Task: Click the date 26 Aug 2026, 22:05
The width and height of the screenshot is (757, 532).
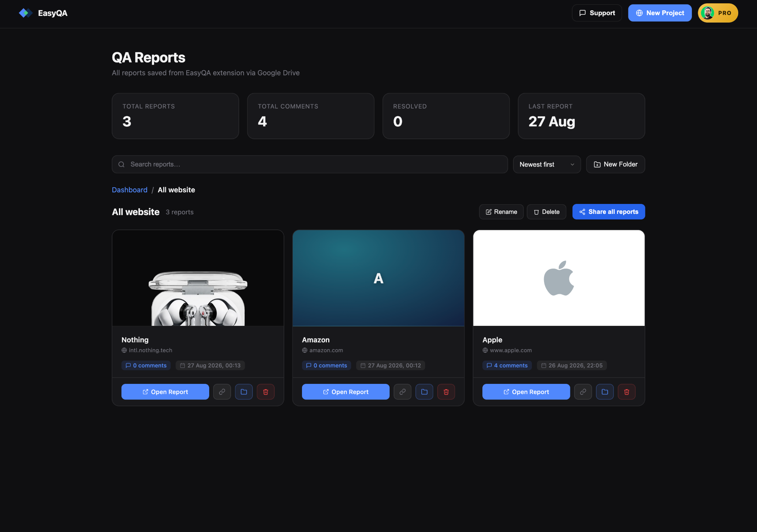Action: [572, 365]
